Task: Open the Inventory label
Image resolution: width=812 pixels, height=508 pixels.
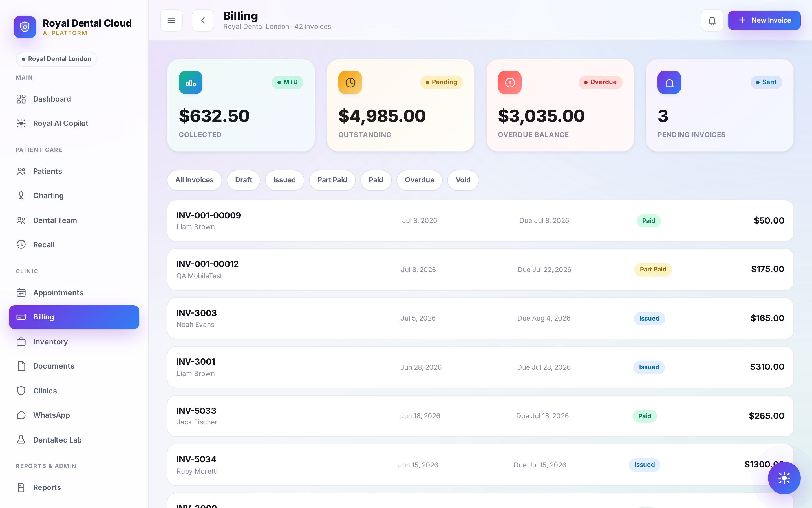Action: point(51,342)
